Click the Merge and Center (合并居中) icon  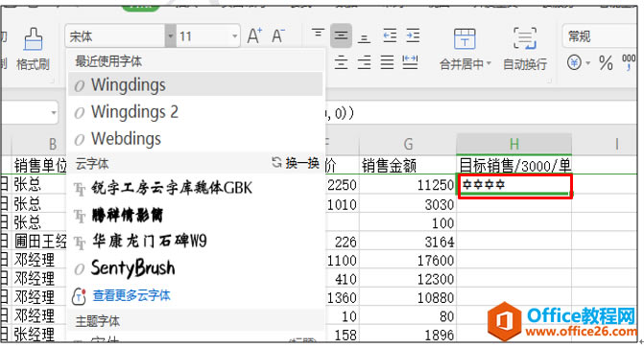pyautogui.click(x=465, y=39)
